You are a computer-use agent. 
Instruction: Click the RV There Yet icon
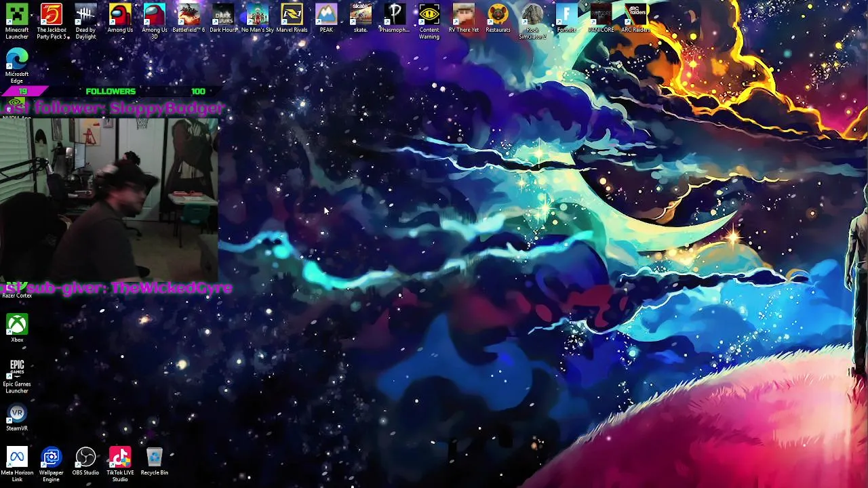[464, 18]
